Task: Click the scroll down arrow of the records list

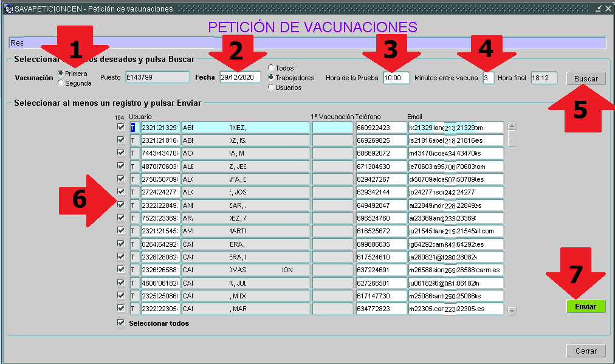Action: [x=512, y=311]
